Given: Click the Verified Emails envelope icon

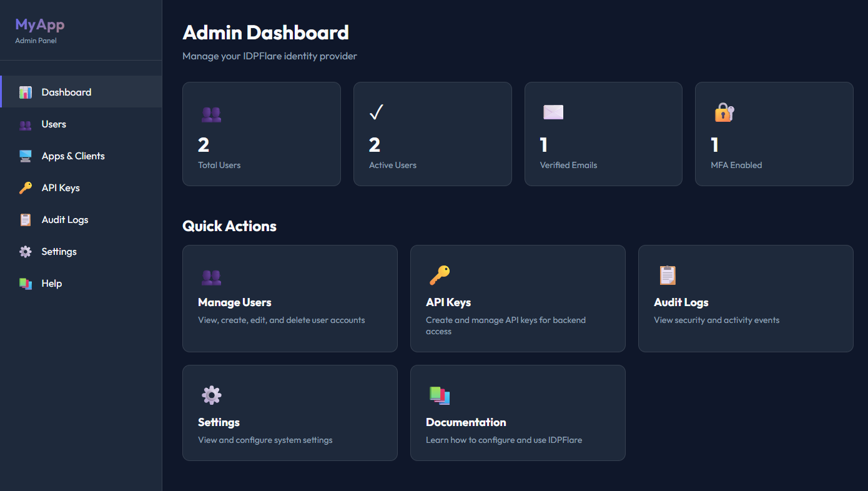Looking at the screenshot, I should pyautogui.click(x=552, y=112).
